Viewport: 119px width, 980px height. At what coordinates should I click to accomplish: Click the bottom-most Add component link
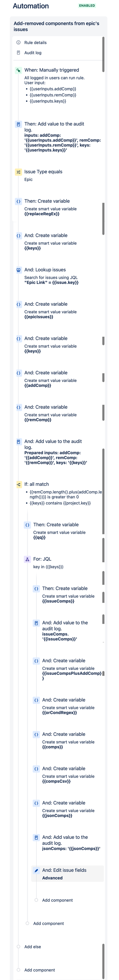[x=39, y=970]
